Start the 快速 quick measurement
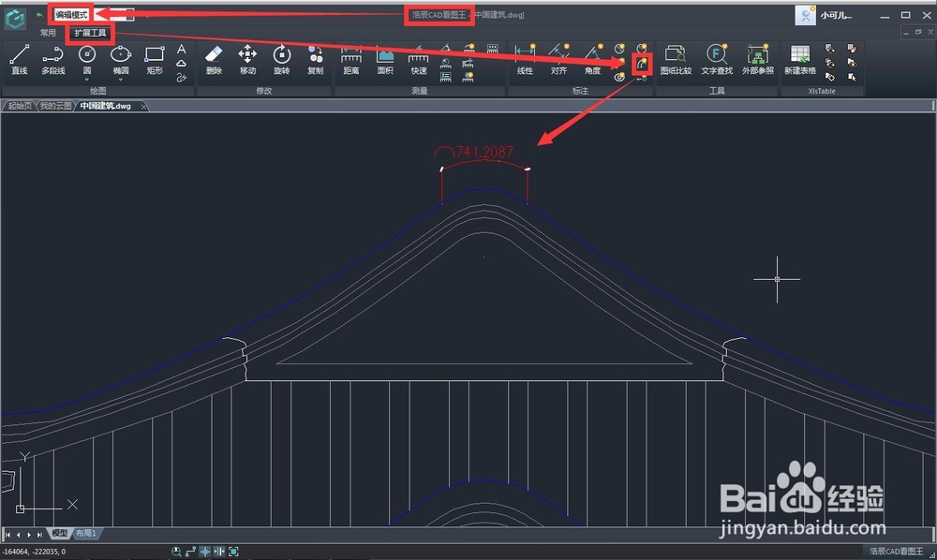 pyautogui.click(x=419, y=61)
